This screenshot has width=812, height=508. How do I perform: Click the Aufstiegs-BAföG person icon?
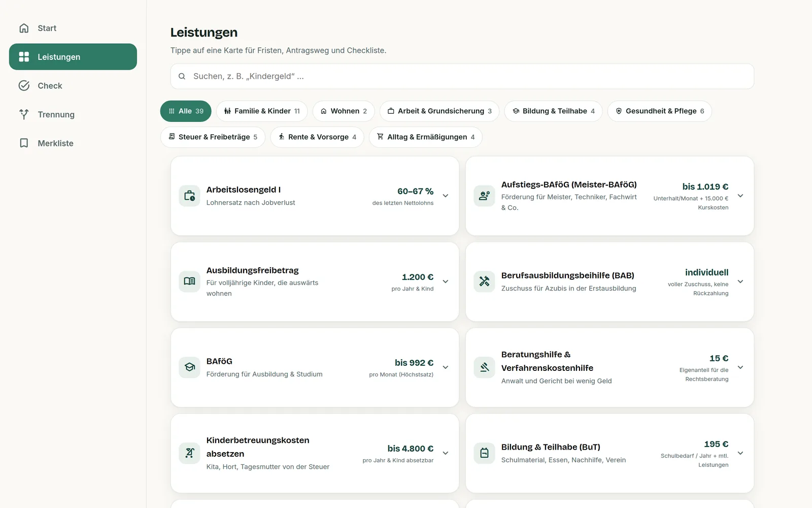(x=484, y=196)
